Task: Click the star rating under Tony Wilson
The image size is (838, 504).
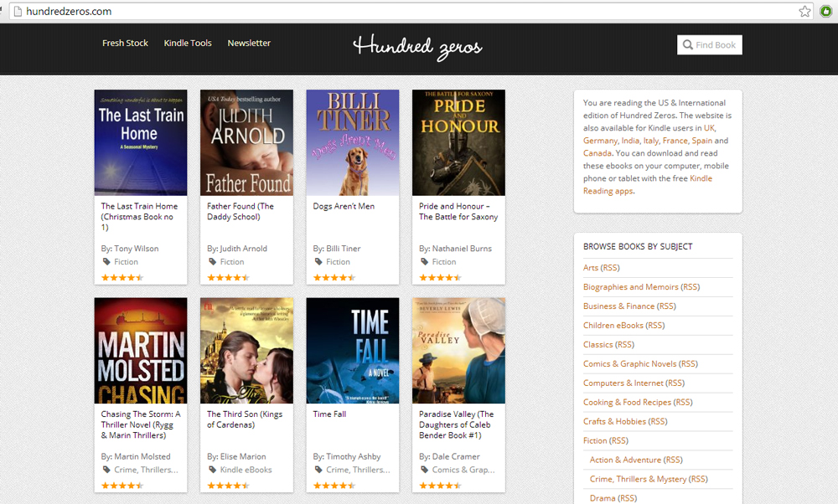Action: point(122,277)
